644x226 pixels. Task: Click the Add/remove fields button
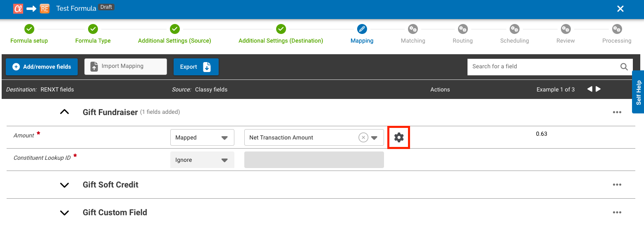tap(42, 67)
